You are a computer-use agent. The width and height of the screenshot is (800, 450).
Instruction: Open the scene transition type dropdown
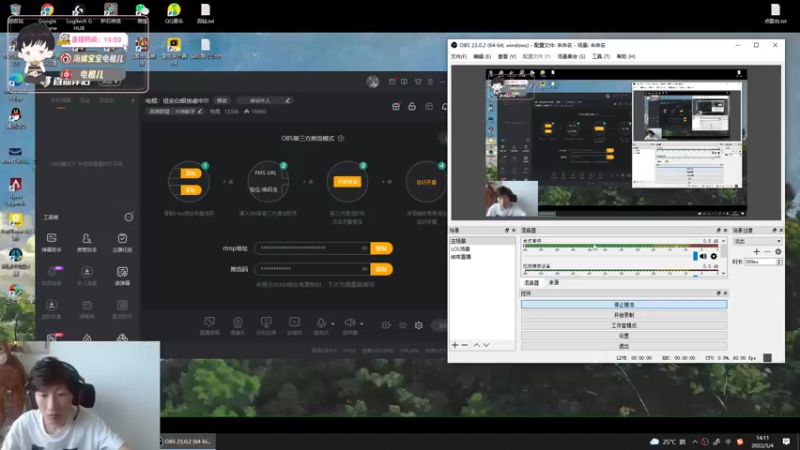coord(757,241)
